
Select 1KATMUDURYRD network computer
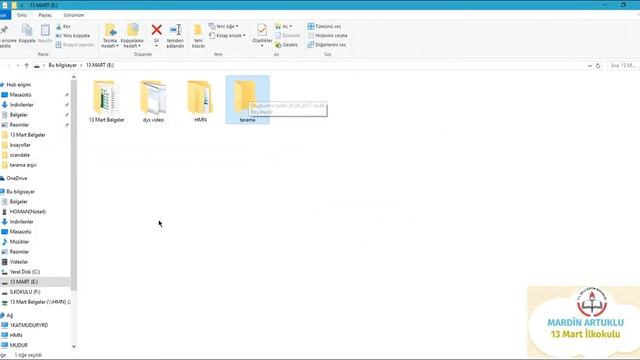[29, 325]
